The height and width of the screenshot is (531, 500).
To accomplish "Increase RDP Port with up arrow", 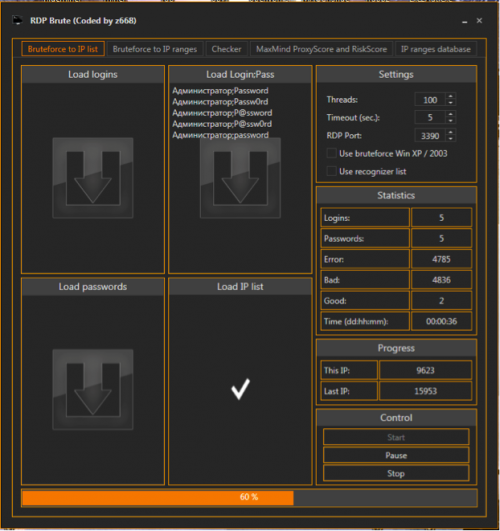I will click(451, 132).
